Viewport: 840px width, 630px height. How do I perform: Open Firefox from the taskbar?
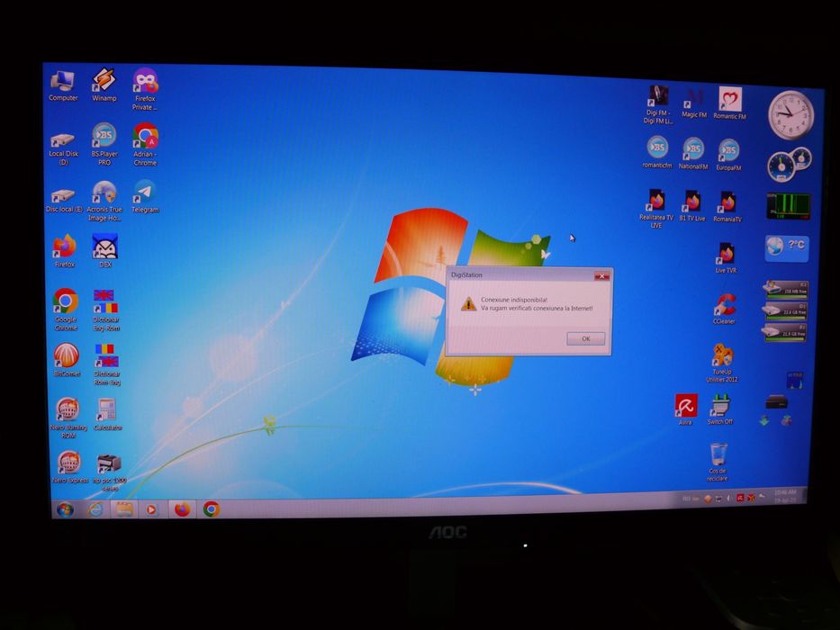coord(182,508)
